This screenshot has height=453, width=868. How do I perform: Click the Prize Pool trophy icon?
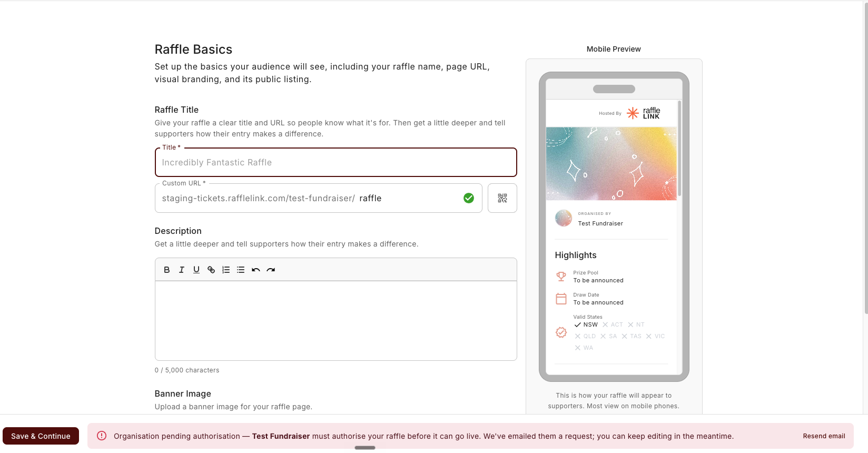(561, 277)
